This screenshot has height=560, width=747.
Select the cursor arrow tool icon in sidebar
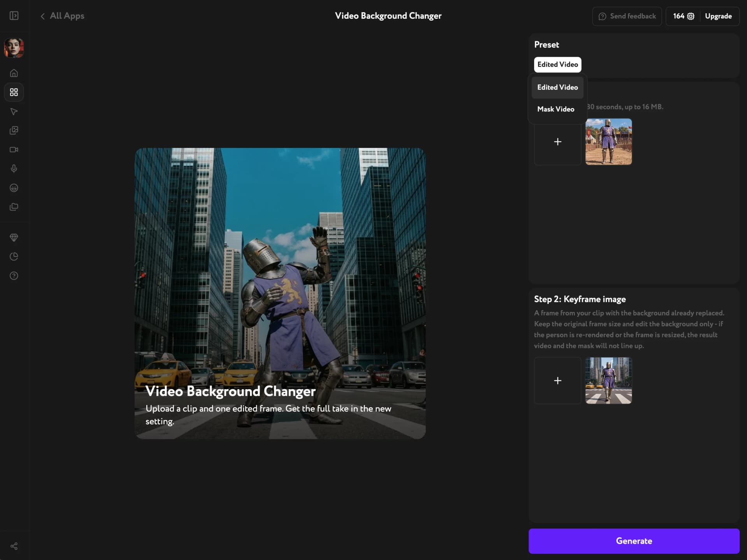14,112
